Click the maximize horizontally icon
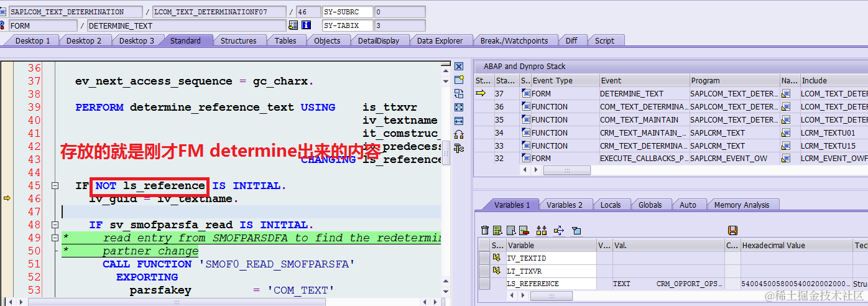This screenshot has width=868, height=306. coord(459,121)
